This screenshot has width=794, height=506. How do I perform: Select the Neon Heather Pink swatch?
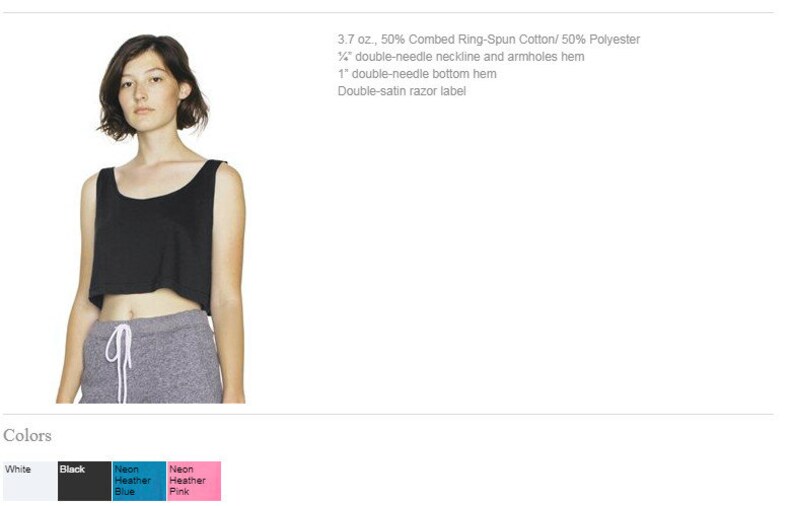click(x=194, y=481)
